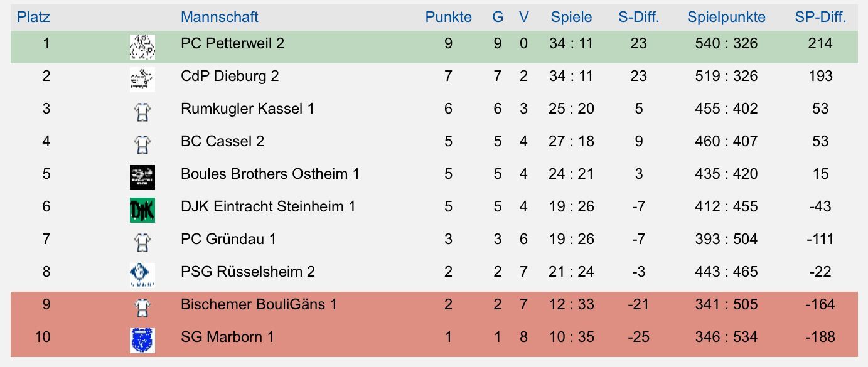
Task: Open team PC Petterweil 2
Action: pos(232,43)
